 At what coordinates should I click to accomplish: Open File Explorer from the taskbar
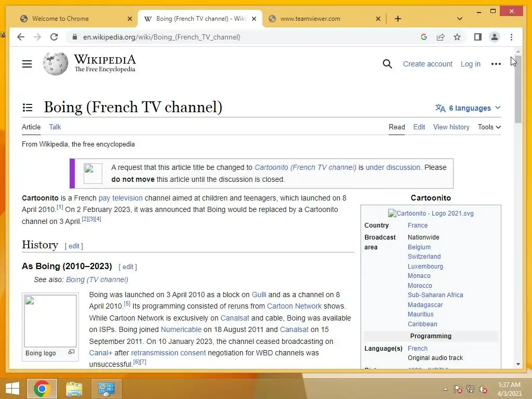[x=74, y=389]
